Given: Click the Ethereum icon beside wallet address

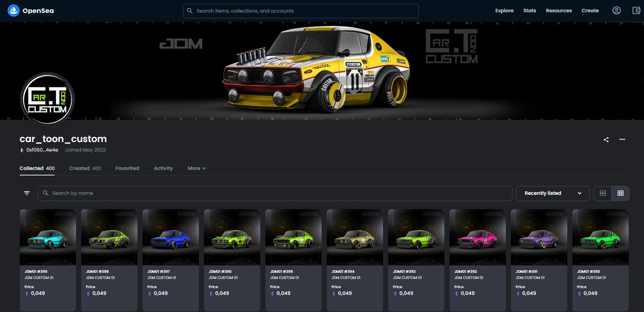Looking at the screenshot, I should point(22,150).
